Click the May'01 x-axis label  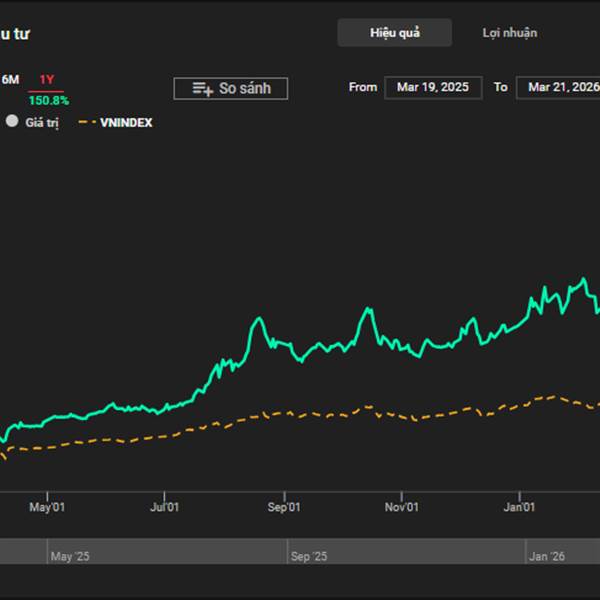click(47, 508)
